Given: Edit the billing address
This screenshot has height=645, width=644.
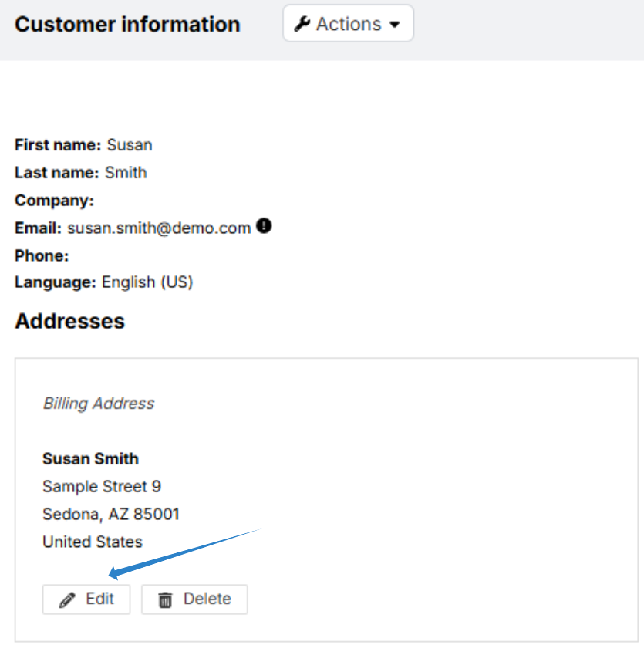Looking at the screenshot, I should click(x=86, y=599).
